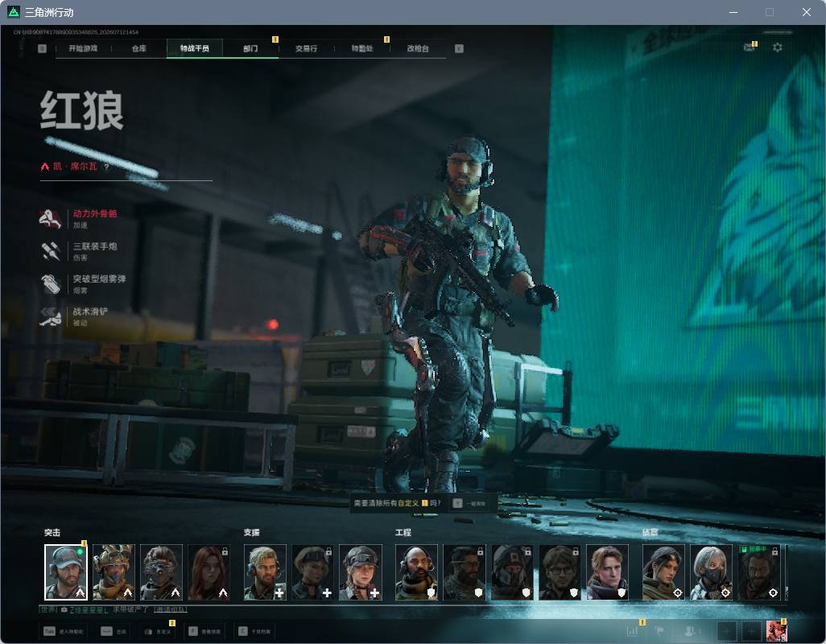Click the operator real name 凯·席尔瓦
826x644 pixels.
(x=75, y=167)
